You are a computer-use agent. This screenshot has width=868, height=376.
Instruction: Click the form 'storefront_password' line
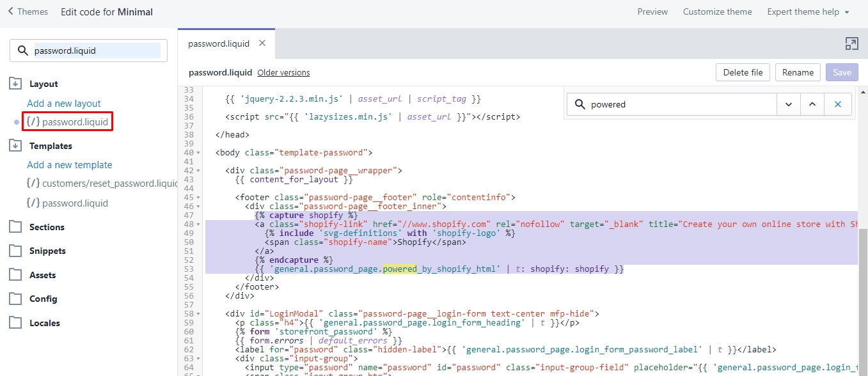(x=313, y=332)
